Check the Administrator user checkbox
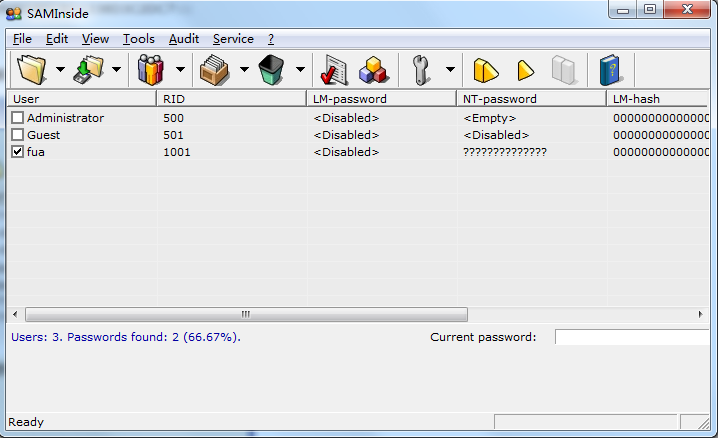The height and width of the screenshot is (442, 718). (x=17, y=118)
